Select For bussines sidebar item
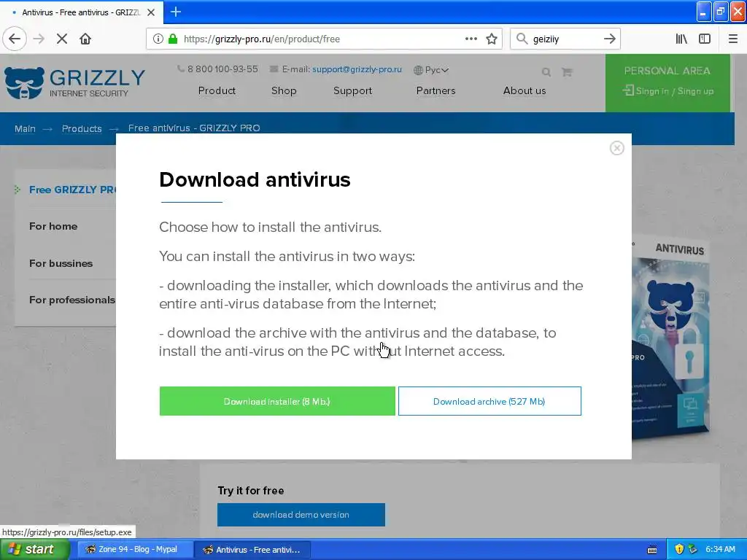 click(61, 263)
